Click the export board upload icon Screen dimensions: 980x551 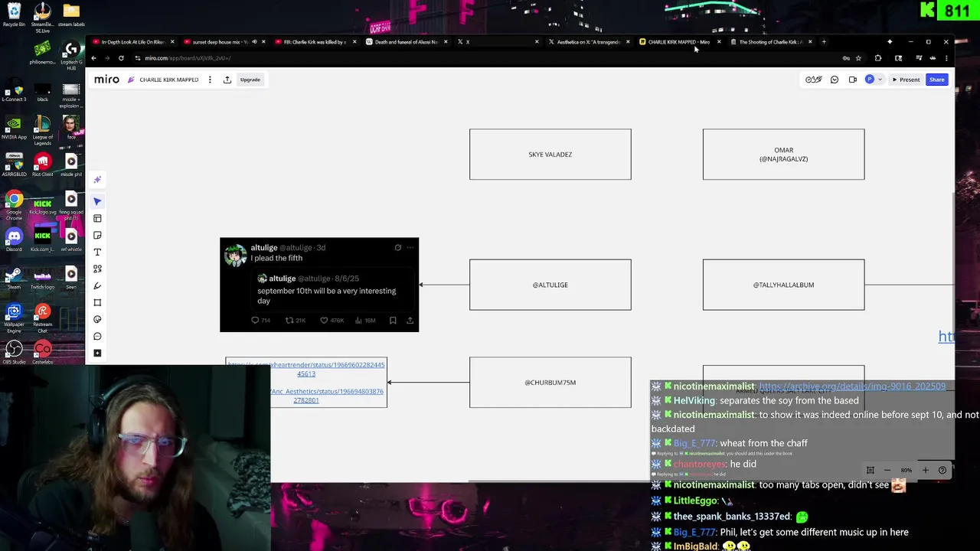pyautogui.click(x=227, y=80)
